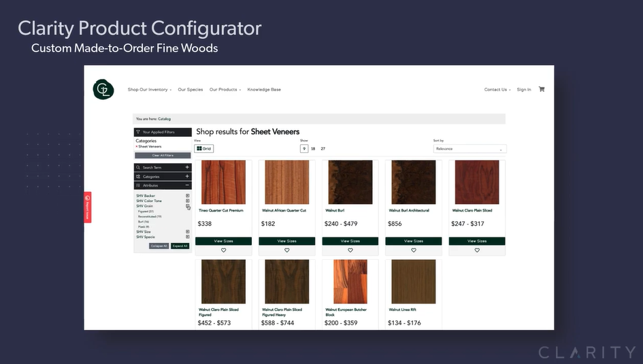Filter grain by Burl (16)
The width and height of the screenshot is (643, 364).
[x=144, y=222]
